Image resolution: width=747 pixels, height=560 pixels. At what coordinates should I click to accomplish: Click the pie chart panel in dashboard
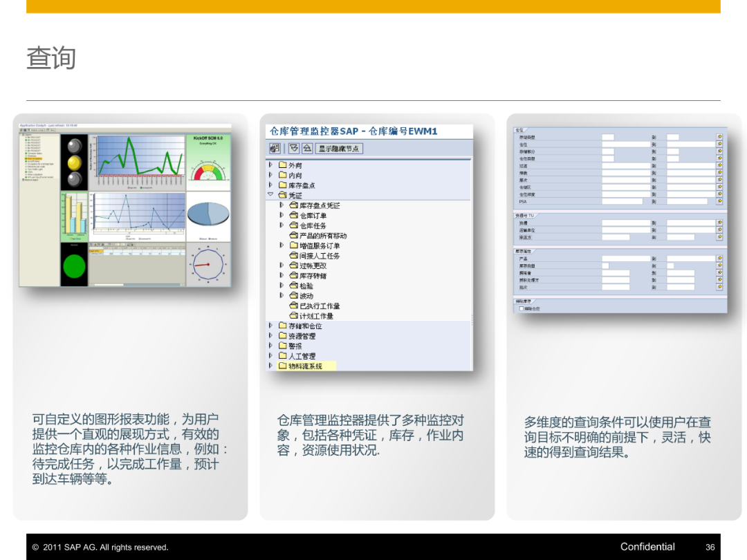tap(208, 216)
